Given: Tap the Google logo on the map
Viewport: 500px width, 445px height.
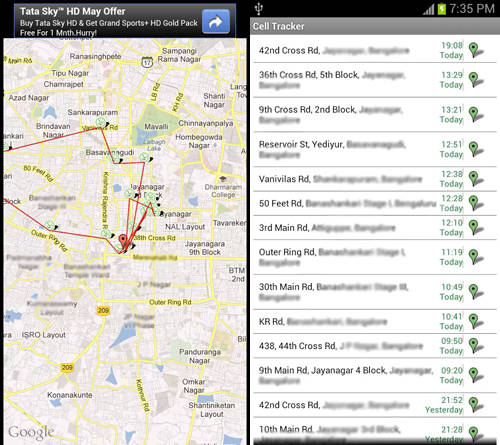Looking at the screenshot, I should click(x=31, y=433).
